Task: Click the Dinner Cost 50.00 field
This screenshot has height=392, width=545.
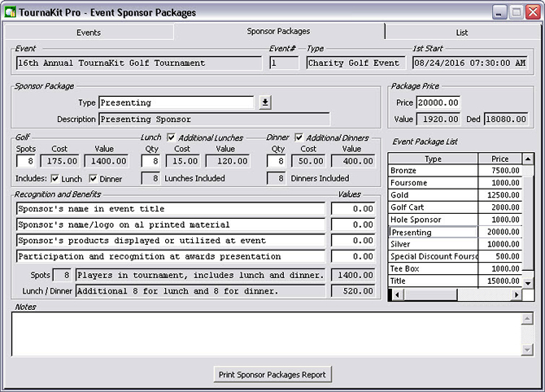Action: point(308,161)
